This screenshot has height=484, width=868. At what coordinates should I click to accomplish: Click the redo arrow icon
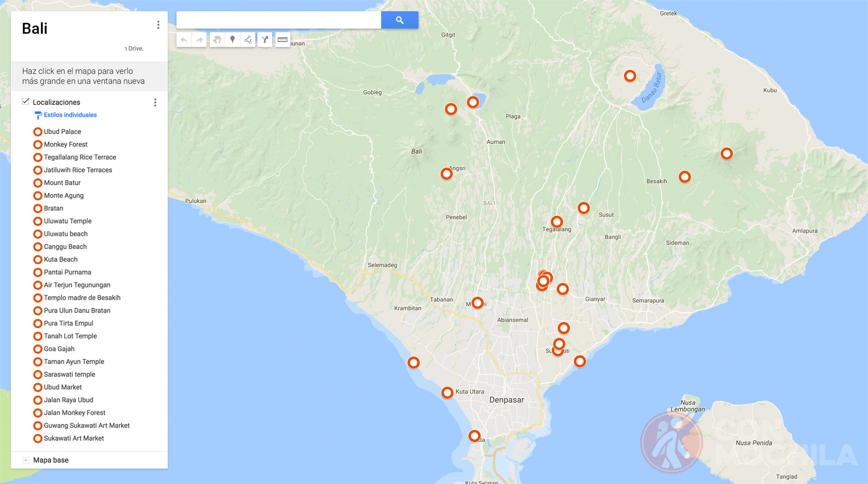[200, 39]
